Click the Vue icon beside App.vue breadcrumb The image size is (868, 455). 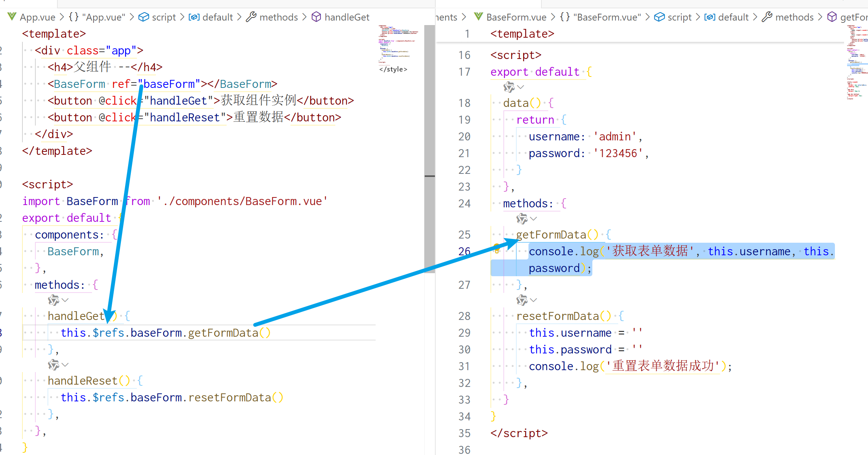(12, 17)
